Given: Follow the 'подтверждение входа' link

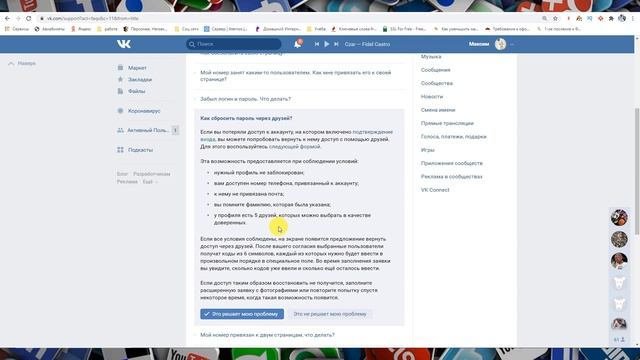Looking at the screenshot, I should click(x=372, y=132).
